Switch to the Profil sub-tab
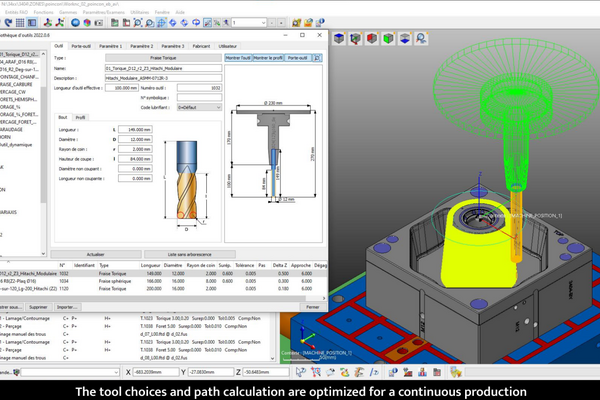 (81, 117)
